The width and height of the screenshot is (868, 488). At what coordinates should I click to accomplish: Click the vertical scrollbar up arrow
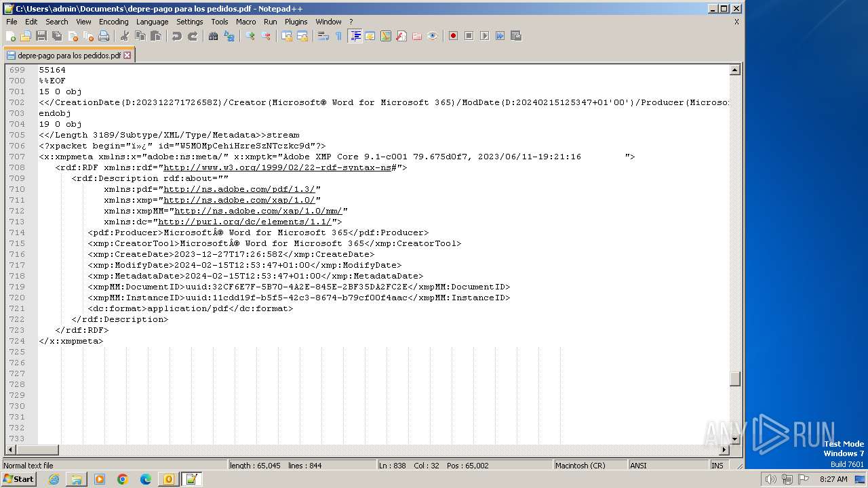coord(735,70)
